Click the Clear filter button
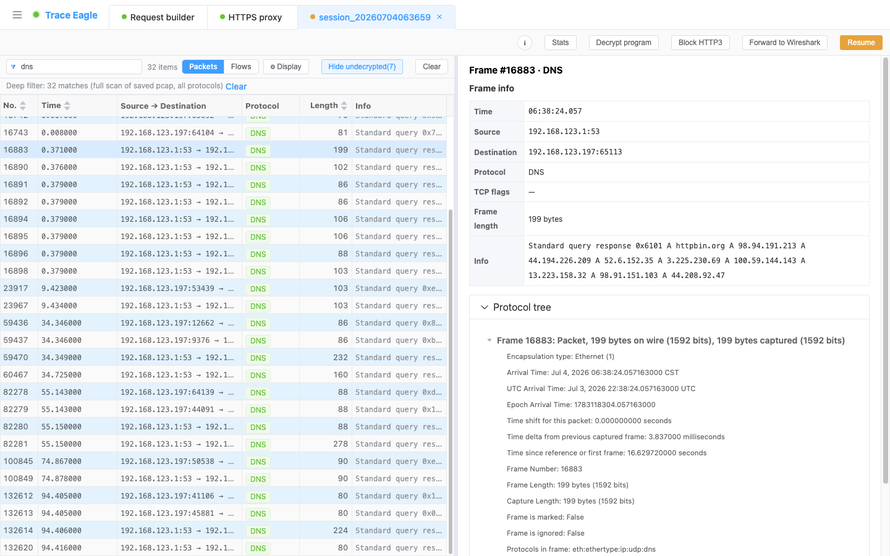 click(x=431, y=67)
